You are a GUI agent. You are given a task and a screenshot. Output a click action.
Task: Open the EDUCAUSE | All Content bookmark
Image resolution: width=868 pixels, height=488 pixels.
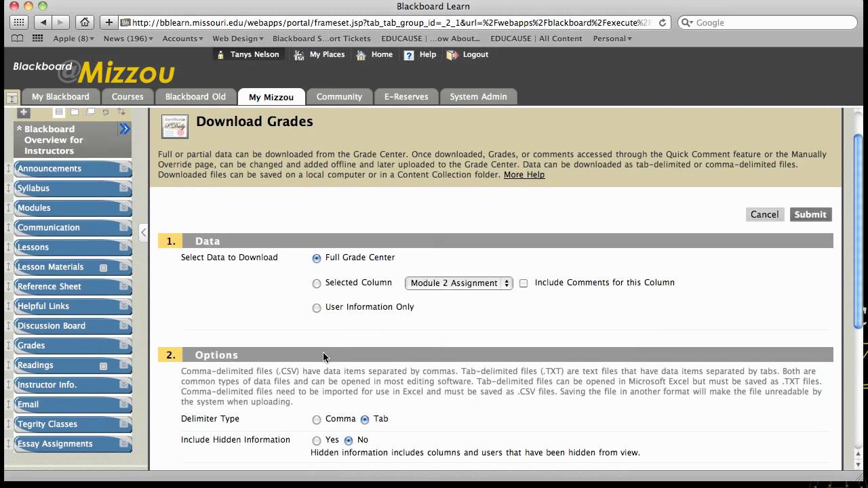[x=536, y=39]
